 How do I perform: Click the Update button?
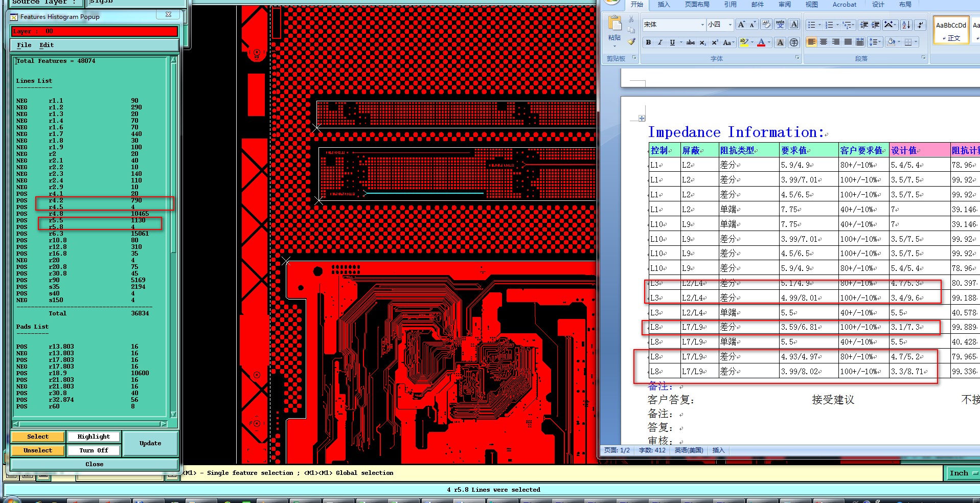coord(150,443)
